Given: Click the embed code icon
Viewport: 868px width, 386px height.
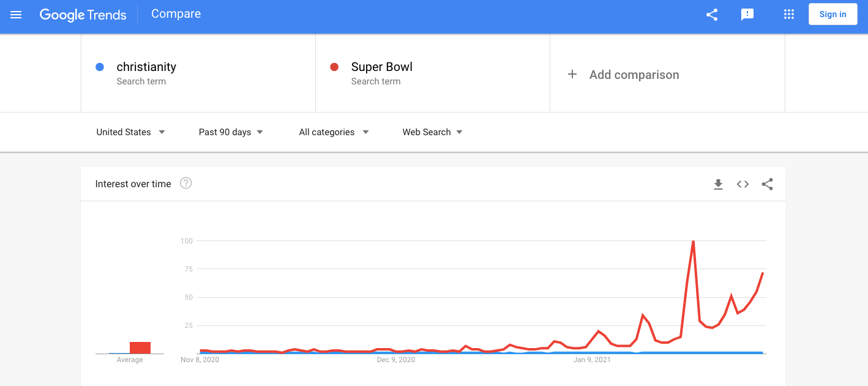Looking at the screenshot, I should point(743,184).
